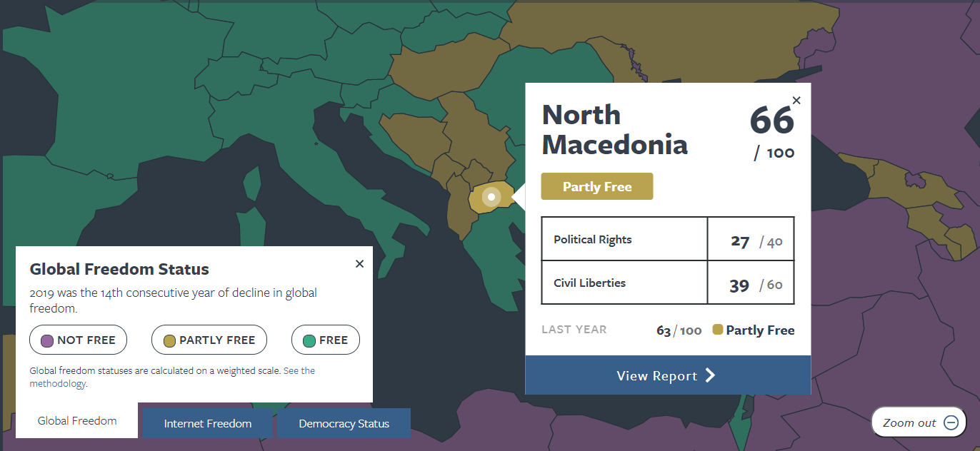Image resolution: width=980 pixels, height=451 pixels.
Task: Click the gold Partly Free last-year indicator
Action: click(x=718, y=330)
